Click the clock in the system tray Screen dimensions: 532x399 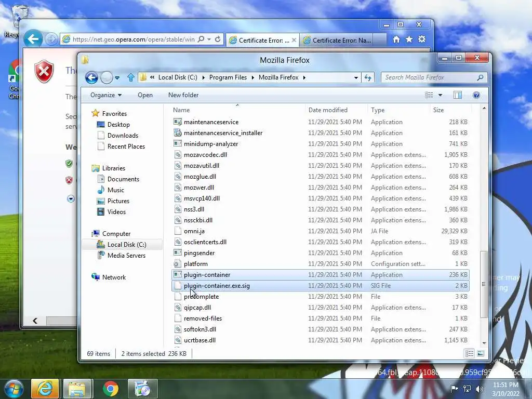pos(506,389)
